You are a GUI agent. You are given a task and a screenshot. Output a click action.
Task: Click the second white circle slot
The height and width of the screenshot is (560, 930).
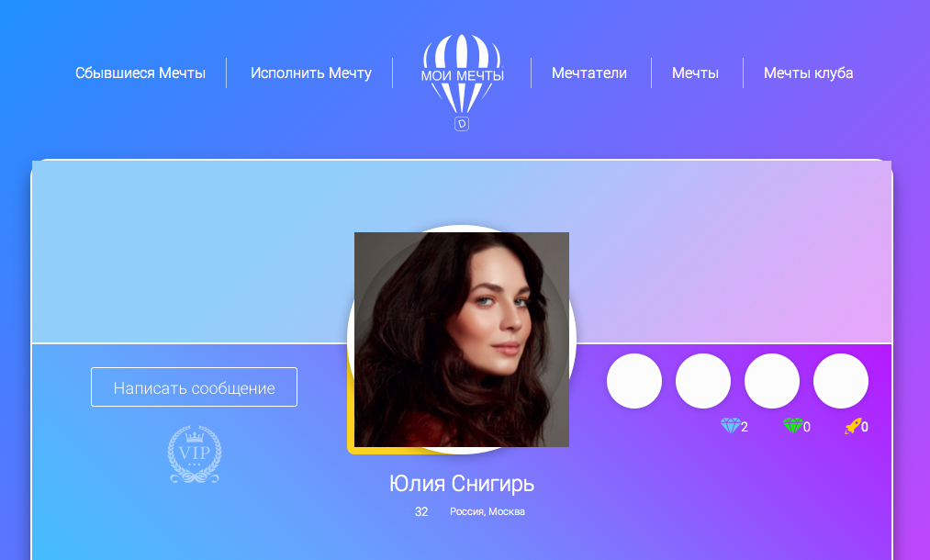(x=703, y=381)
